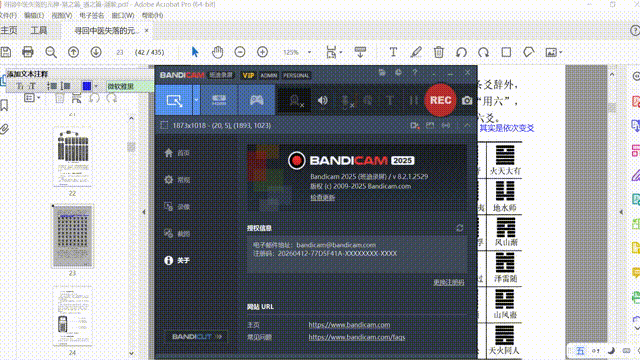Image resolution: width=640 pixels, height=360 pixels.
Task: Select the page 23 thumbnail
Action: click(x=72, y=236)
